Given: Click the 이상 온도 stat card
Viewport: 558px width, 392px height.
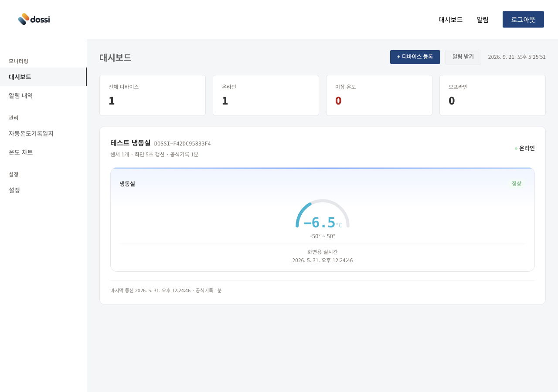Looking at the screenshot, I should (379, 95).
